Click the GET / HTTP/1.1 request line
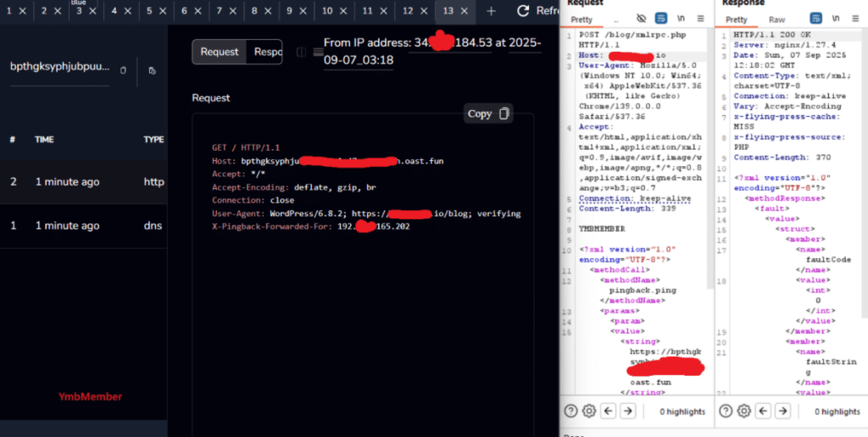Viewport: 868px width, 437px height. click(x=246, y=147)
